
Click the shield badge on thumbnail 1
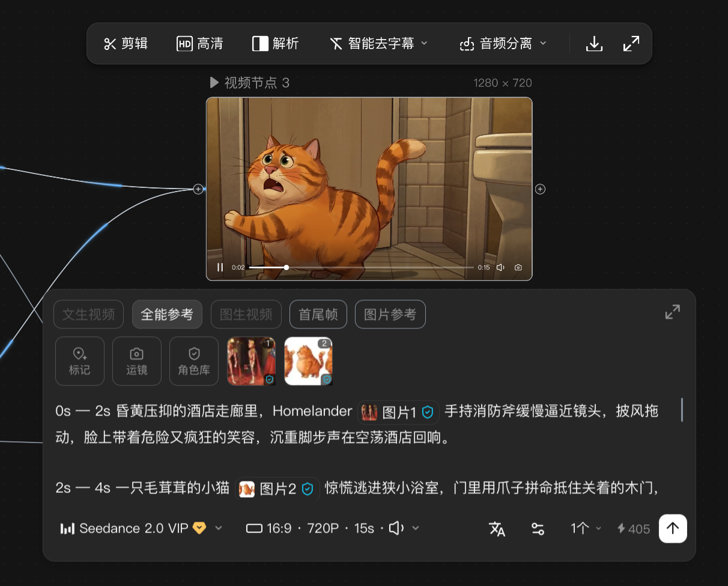(270, 379)
